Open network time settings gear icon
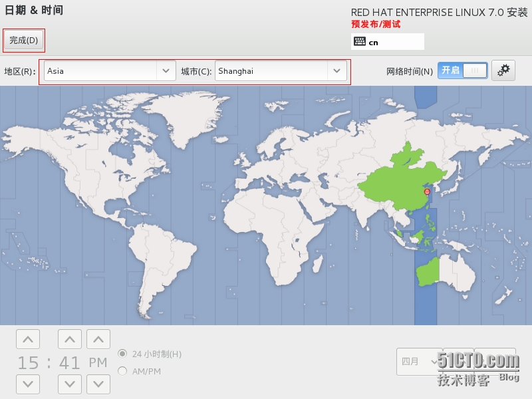The height and width of the screenshot is (399, 532). 503,70
